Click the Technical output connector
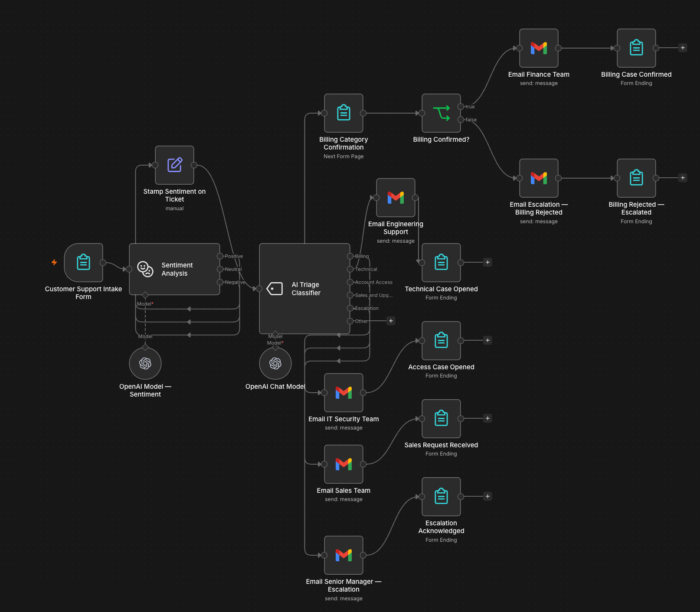 click(350, 269)
